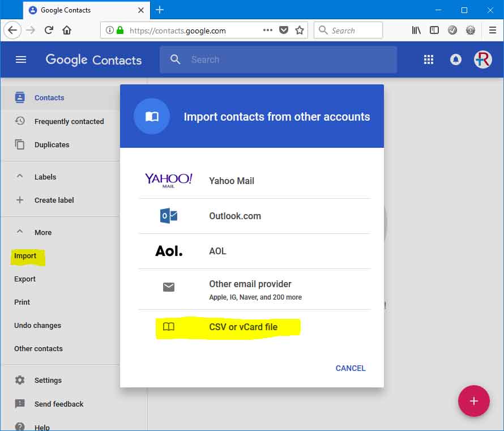Click the Frequently contacted history icon
Image resolution: width=504 pixels, height=431 pixels.
coord(20,121)
